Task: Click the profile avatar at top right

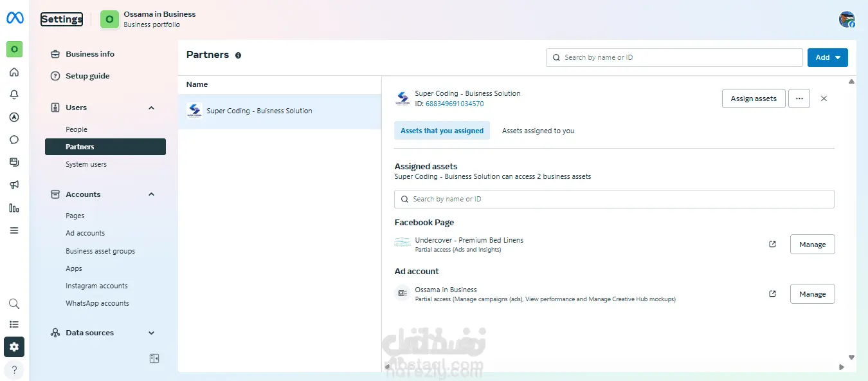Action: pyautogui.click(x=847, y=19)
